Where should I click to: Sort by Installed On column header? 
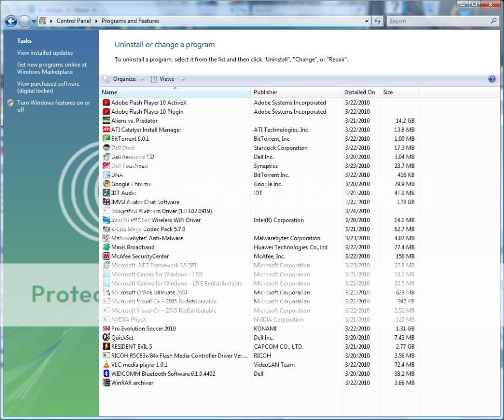361,92
